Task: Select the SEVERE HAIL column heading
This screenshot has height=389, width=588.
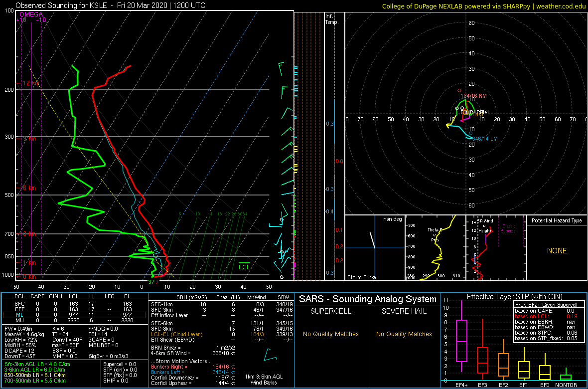Action: pyautogui.click(x=404, y=312)
